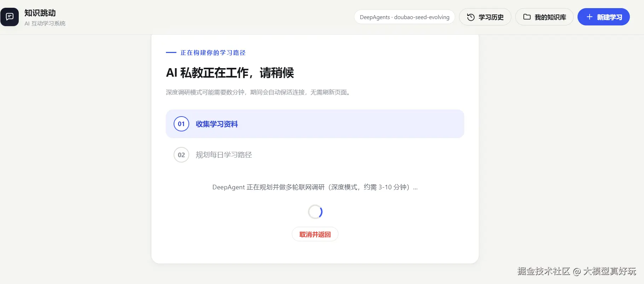Click the DeepAgents doubao-seed-evolving model badge

point(405,17)
